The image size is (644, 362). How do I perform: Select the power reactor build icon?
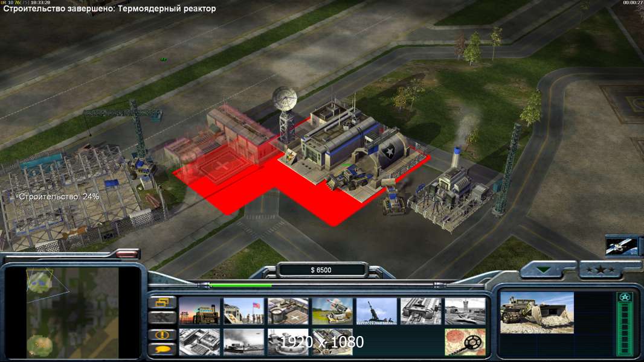click(199, 311)
